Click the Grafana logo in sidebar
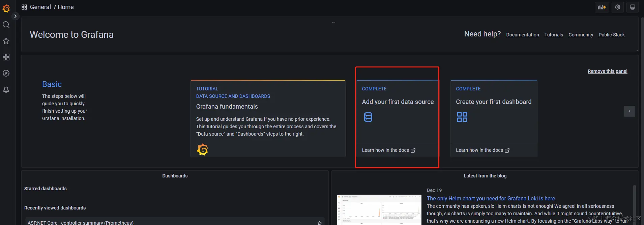 pyautogui.click(x=6, y=8)
